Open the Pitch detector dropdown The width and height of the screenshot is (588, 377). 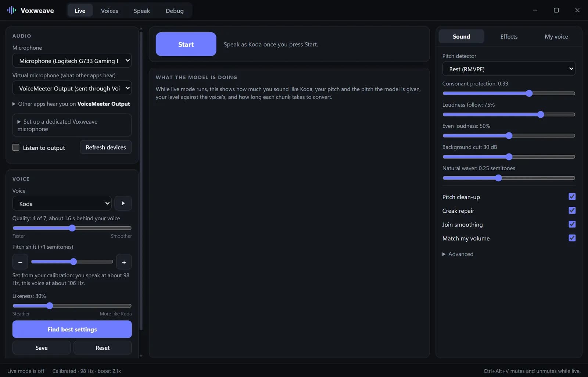point(509,69)
